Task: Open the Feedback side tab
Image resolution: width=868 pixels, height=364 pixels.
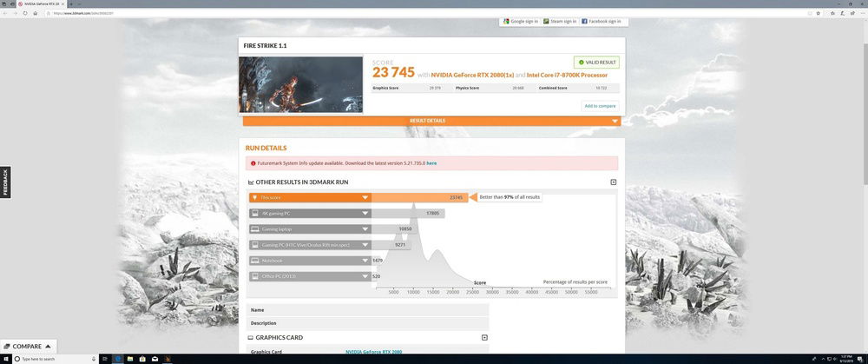Action: [5, 182]
